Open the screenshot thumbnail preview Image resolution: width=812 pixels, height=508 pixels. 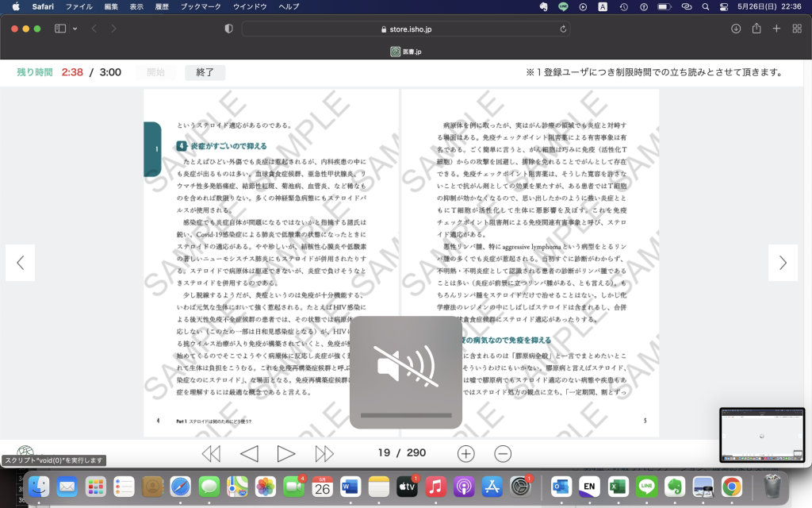click(x=760, y=434)
